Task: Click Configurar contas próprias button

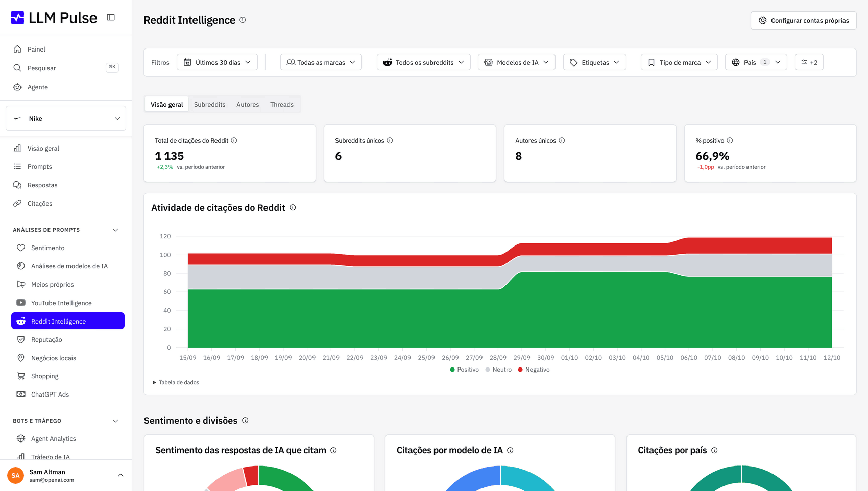Action: tap(803, 20)
